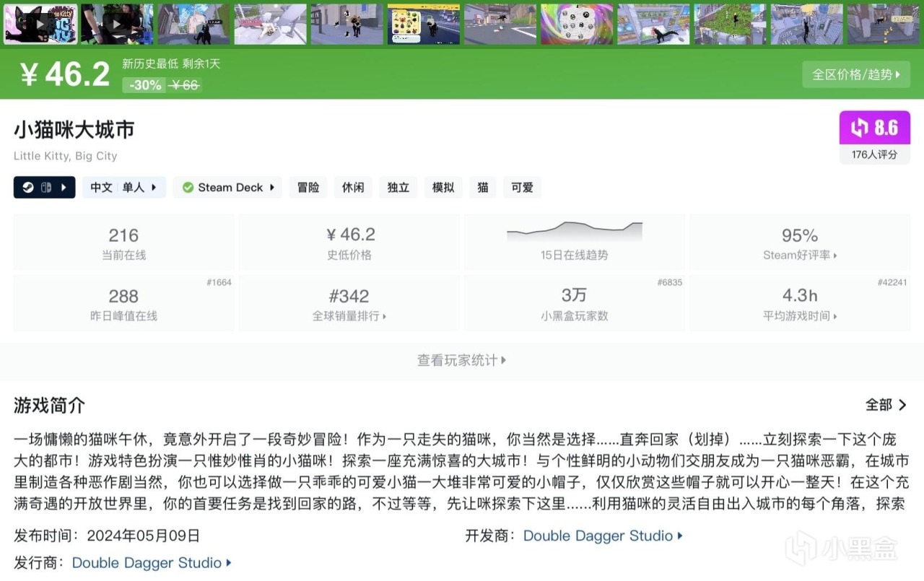
Task: Click the 3万 小黑盒玩家数 stat
Action: coord(575,303)
